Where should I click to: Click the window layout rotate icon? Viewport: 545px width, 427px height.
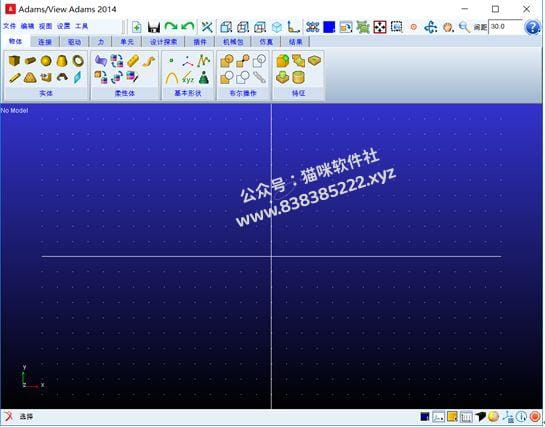pos(346,27)
